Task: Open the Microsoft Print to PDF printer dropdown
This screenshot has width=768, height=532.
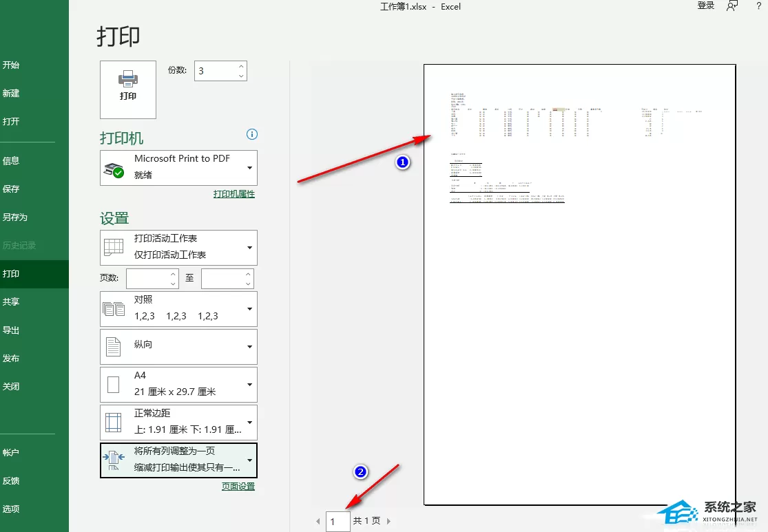Action: click(178, 167)
